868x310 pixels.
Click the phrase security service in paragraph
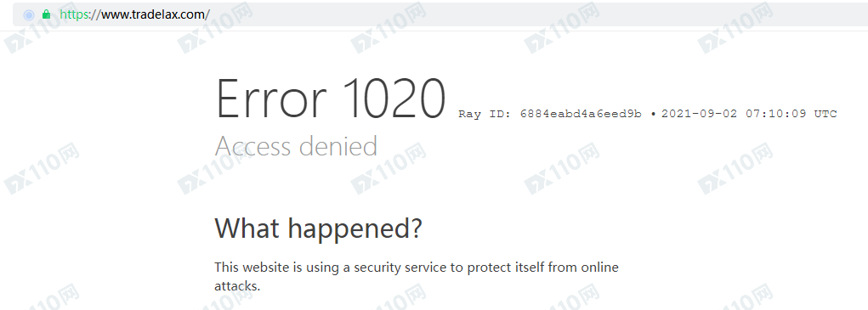pyautogui.click(x=400, y=268)
